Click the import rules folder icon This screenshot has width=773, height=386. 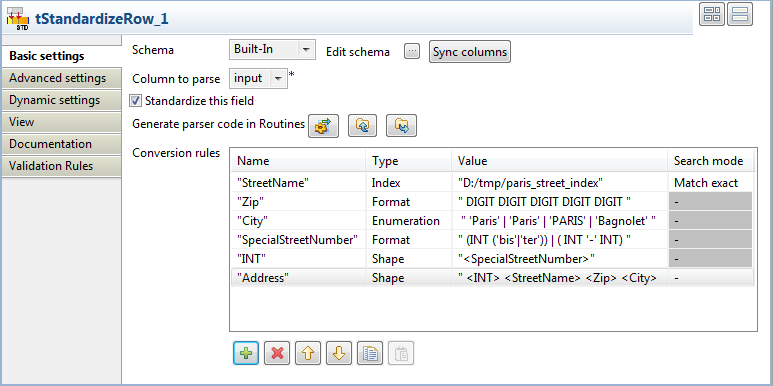point(362,126)
